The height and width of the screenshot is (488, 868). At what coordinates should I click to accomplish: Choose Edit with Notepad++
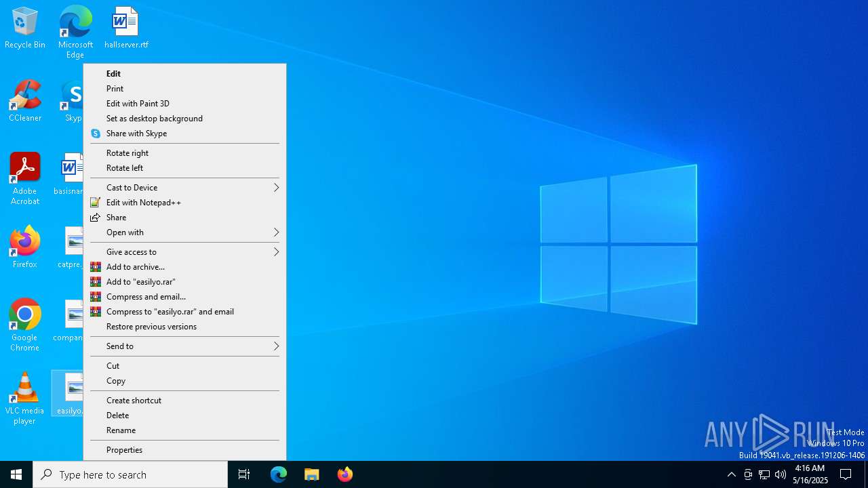point(184,203)
